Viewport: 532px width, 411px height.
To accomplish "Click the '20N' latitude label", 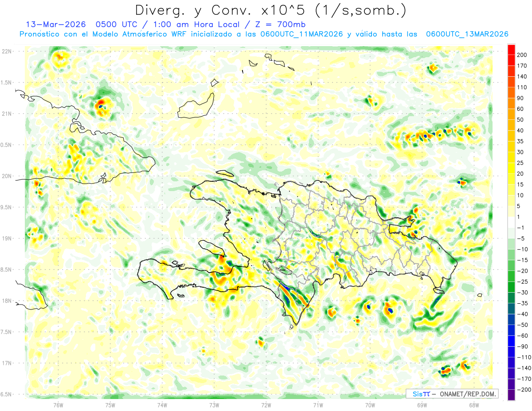I will (6, 176).
